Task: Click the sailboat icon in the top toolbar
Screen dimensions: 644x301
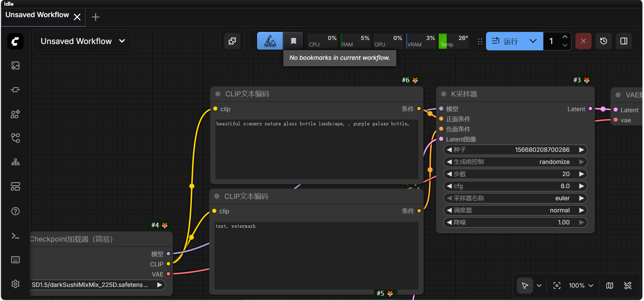Action: click(x=270, y=41)
